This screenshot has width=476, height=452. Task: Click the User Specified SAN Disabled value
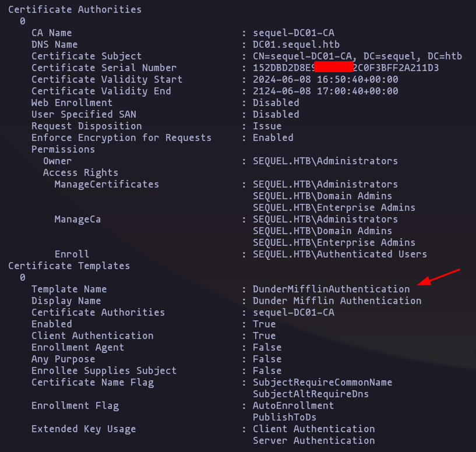pos(276,114)
